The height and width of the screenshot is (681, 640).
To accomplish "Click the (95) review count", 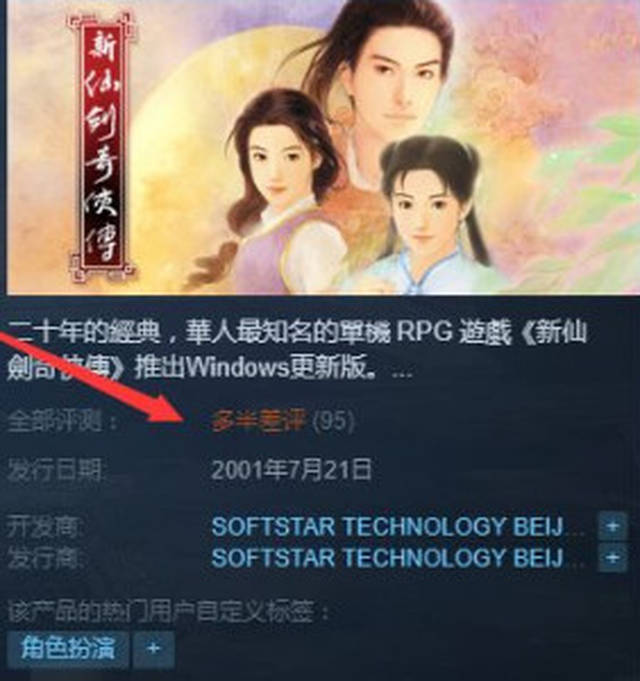I will coord(333,421).
